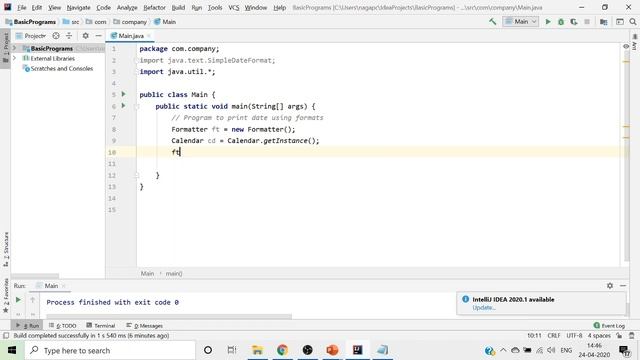Click main() in the editor breadcrumb bar

[174, 273]
